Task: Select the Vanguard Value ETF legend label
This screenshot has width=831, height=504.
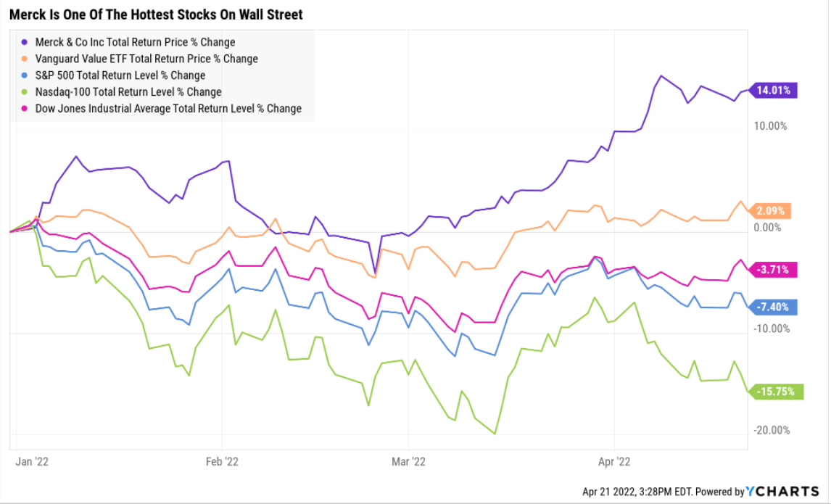Action: (146, 59)
